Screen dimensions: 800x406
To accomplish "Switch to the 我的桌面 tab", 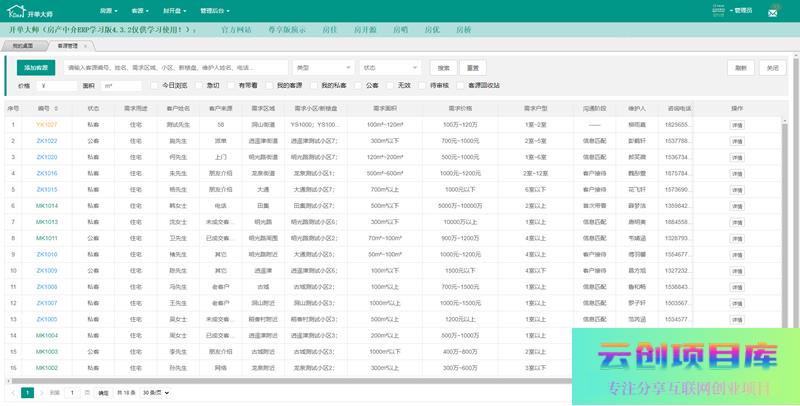I will 22,46.
